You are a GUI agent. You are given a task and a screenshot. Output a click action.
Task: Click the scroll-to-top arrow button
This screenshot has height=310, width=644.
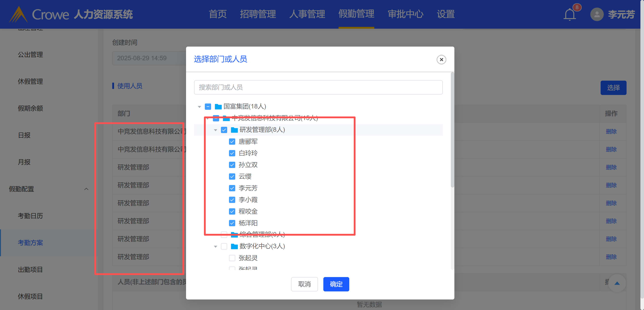pyautogui.click(x=617, y=283)
